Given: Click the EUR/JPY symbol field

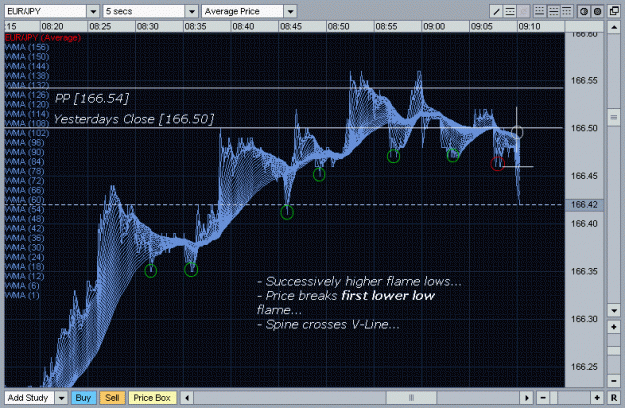Looking at the screenshot, I should coord(45,11).
